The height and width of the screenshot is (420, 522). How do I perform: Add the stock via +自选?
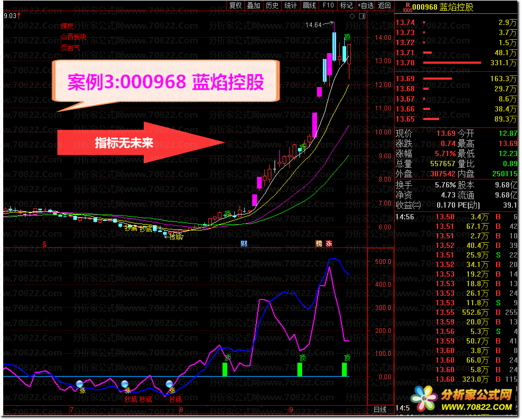click(365, 5)
